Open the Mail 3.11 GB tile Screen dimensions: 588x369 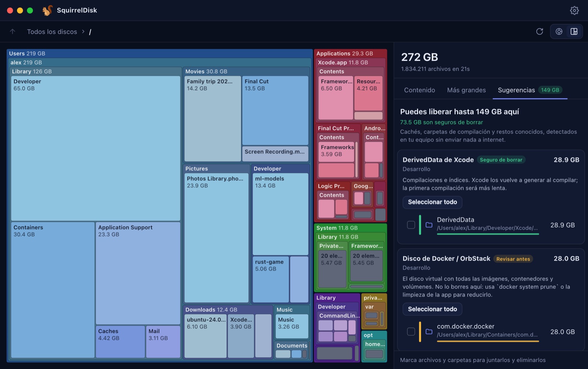163,342
